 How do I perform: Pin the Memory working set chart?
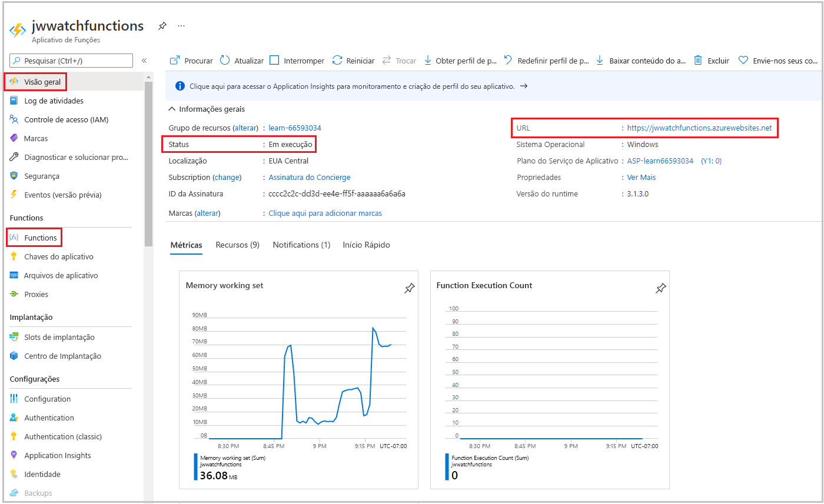coord(409,289)
